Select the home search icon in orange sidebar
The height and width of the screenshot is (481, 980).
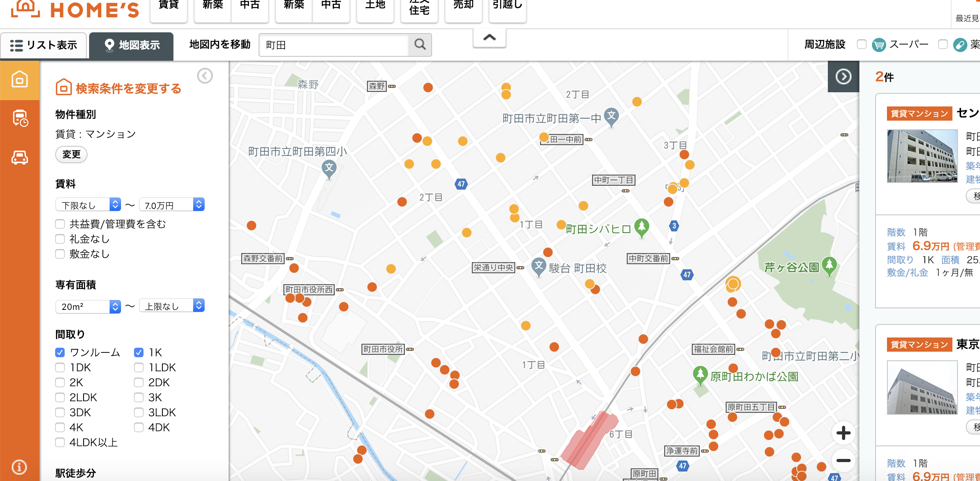pyautogui.click(x=20, y=80)
